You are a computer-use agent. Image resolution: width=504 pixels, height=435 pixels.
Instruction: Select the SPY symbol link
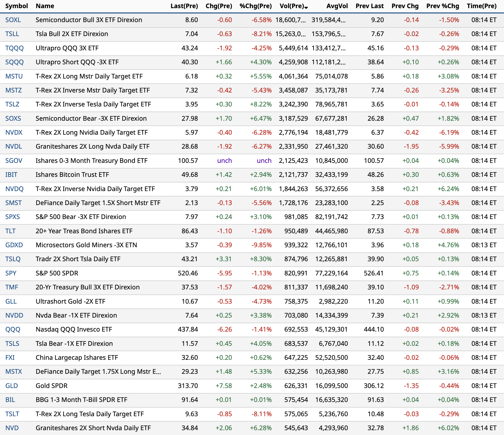pyautogui.click(x=11, y=273)
